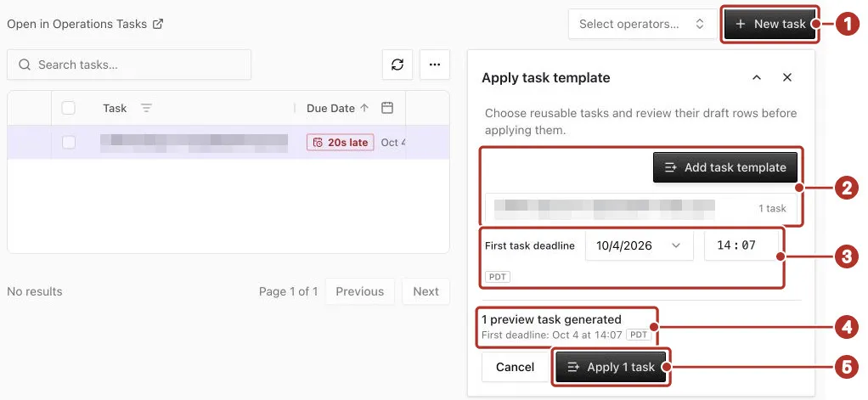
Task: Collapse the Apply task template panel
Action: pos(757,77)
